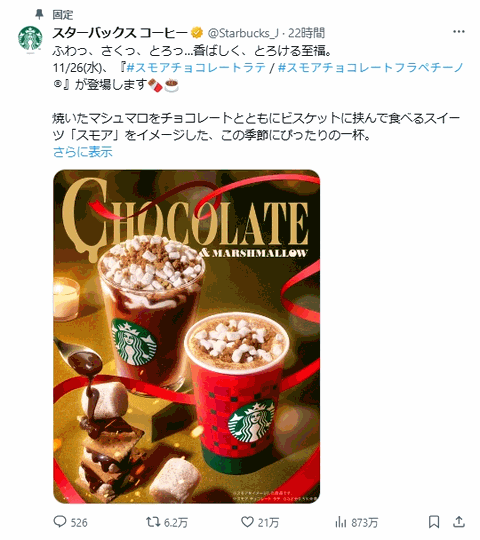Click the pinned pushpin icon

point(39,14)
